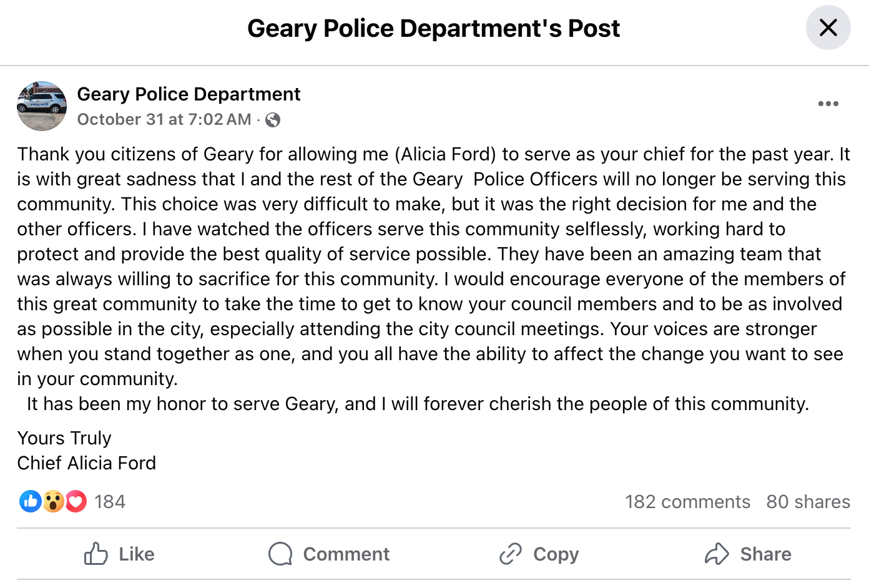
Task: Click the speech bubble comment icon
Action: click(x=280, y=554)
